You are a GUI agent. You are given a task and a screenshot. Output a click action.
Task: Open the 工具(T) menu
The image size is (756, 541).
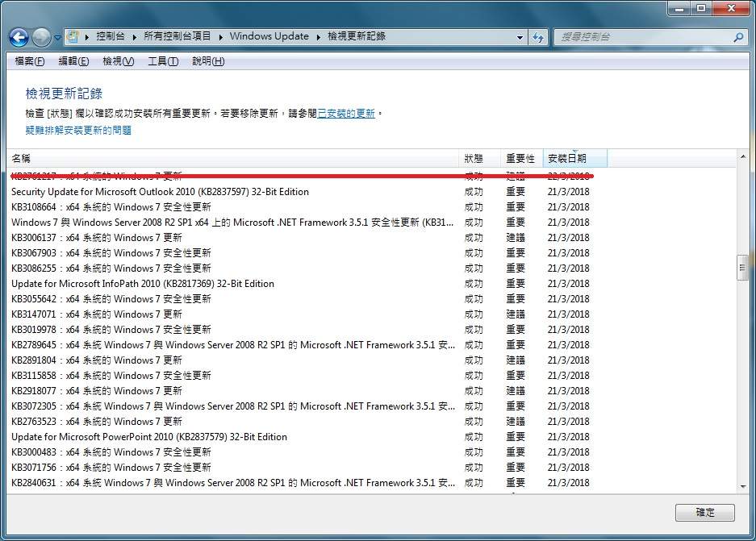(163, 61)
